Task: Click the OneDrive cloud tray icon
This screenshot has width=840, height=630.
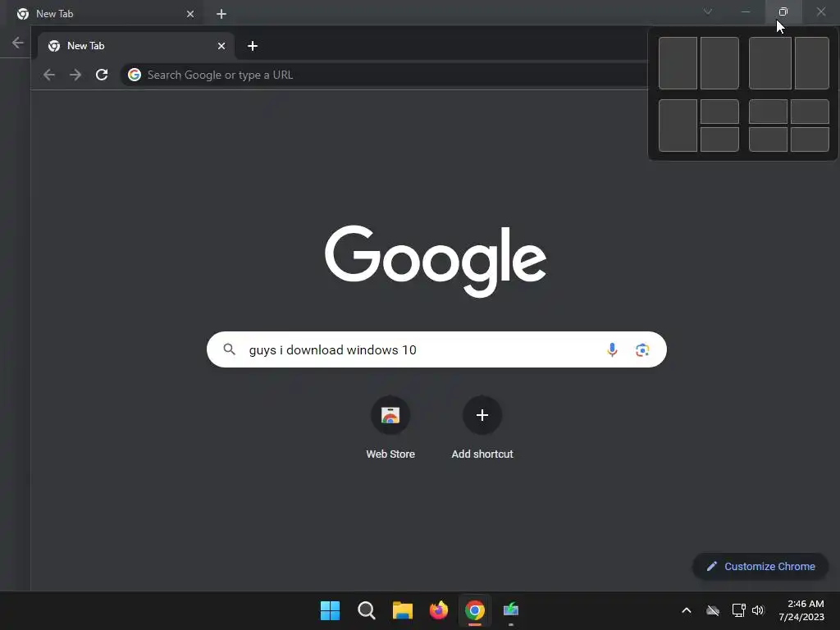Action: click(713, 610)
